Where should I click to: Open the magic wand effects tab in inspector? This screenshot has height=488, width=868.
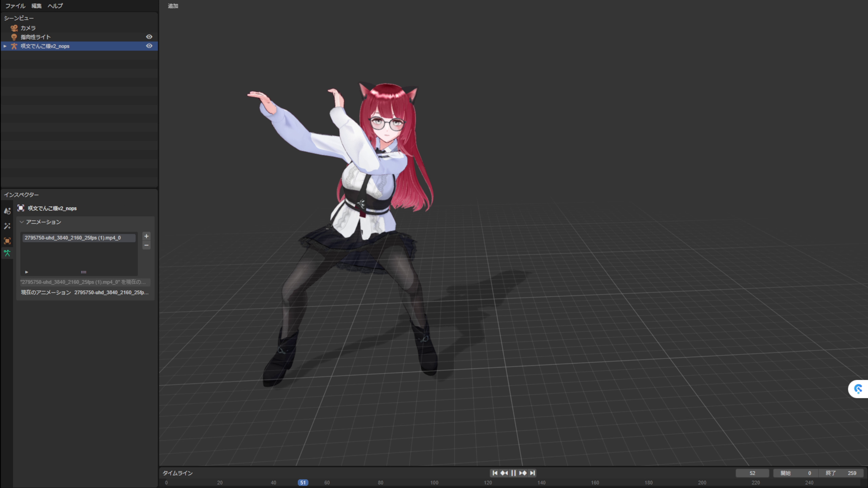click(7, 226)
